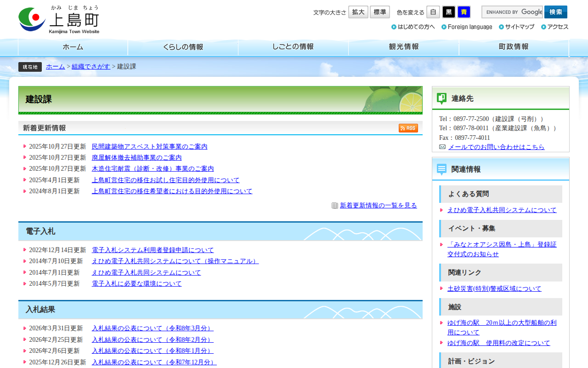This screenshot has height=368, width=588.
Task: Select the blue 青 color scheme
Action: click(464, 12)
